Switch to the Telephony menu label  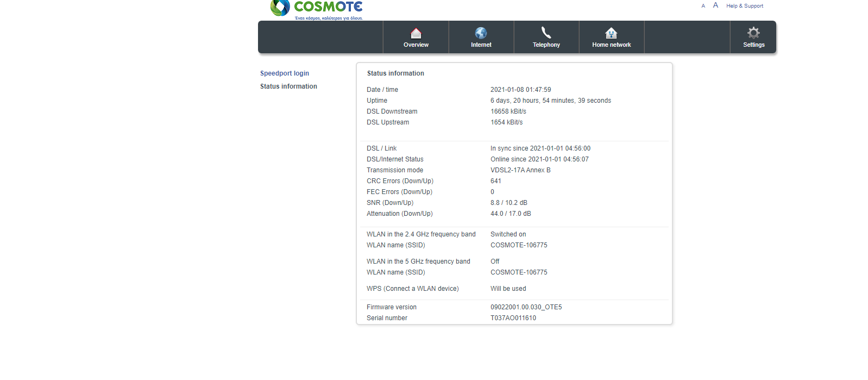tap(546, 45)
